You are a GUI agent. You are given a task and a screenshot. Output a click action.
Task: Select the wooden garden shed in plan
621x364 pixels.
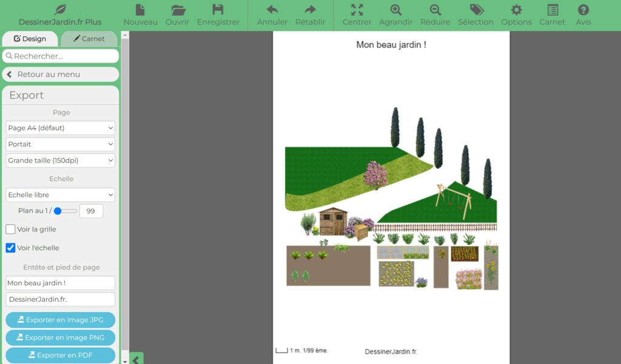pos(334,222)
